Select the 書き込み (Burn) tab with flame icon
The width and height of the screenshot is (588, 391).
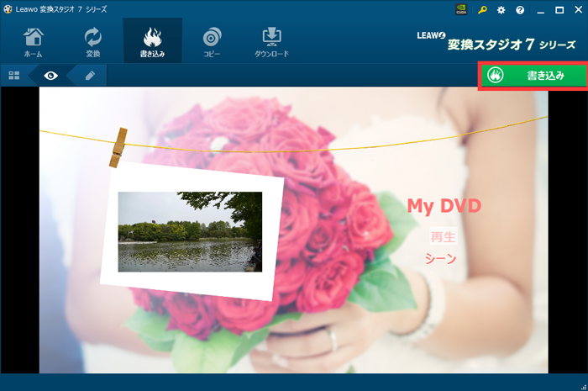click(x=153, y=40)
